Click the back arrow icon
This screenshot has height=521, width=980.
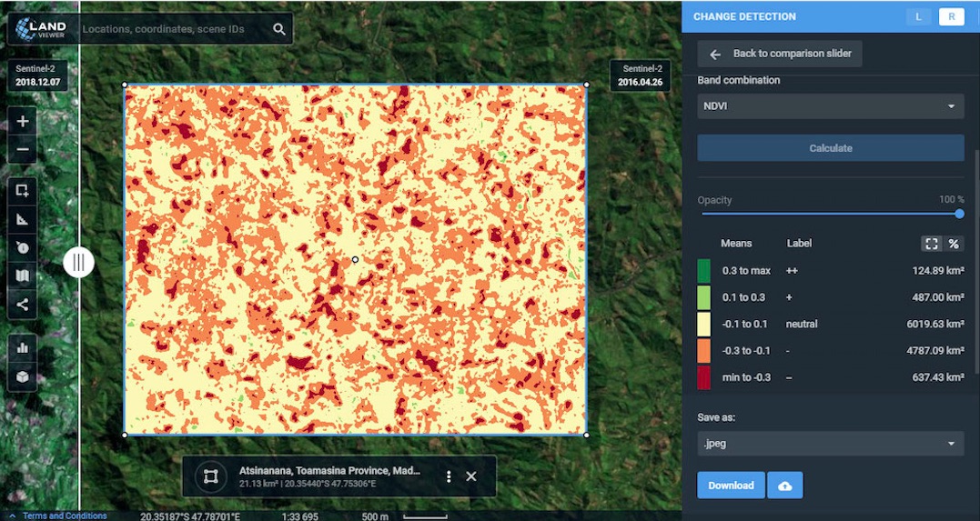click(715, 55)
